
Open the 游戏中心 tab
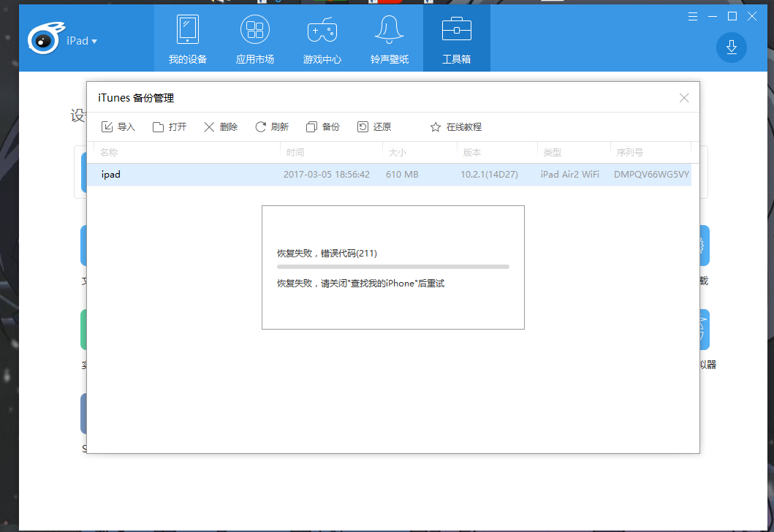tap(322, 39)
